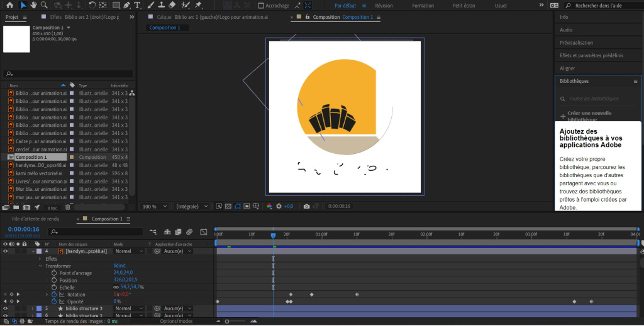Image resolution: width=644 pixels, height=326 pixels.
Task: Toggle the Opacité stopwatch
Action: pos(54,302)
